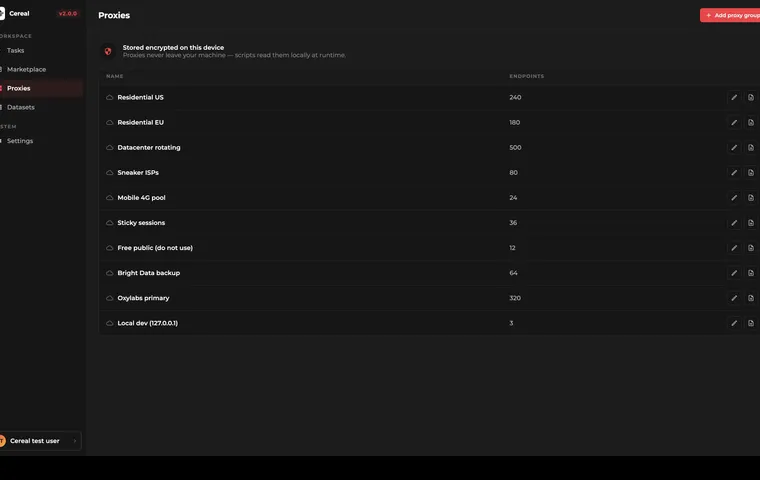Click the 180 endpoints value
760x480 pixels.
point(515,123)
